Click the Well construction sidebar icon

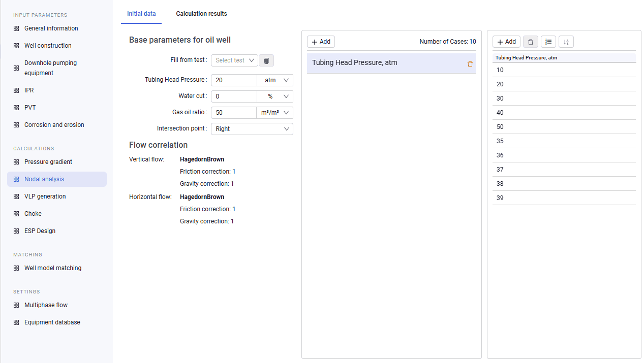tap(16, 46)
